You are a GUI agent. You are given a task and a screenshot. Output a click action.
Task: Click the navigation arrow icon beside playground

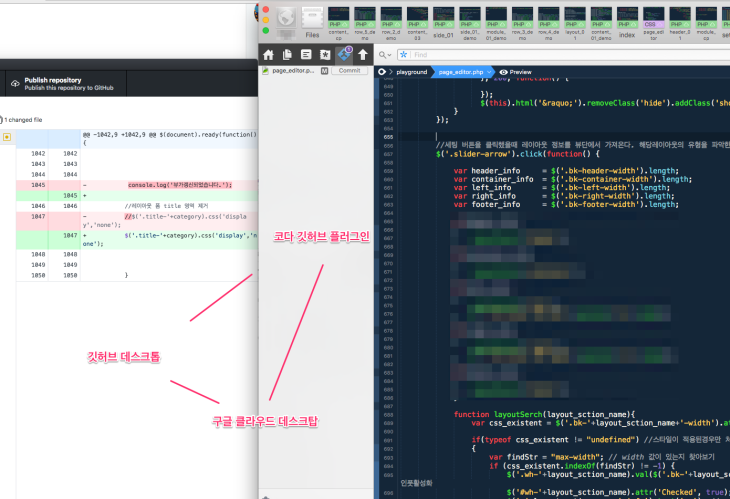[x=382, y=72]
